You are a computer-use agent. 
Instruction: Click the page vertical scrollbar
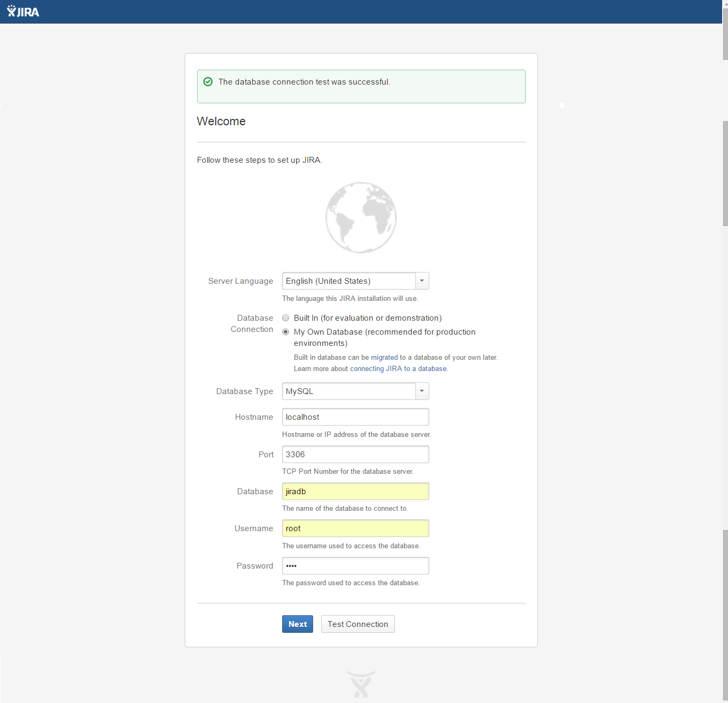tap(725, 351)
